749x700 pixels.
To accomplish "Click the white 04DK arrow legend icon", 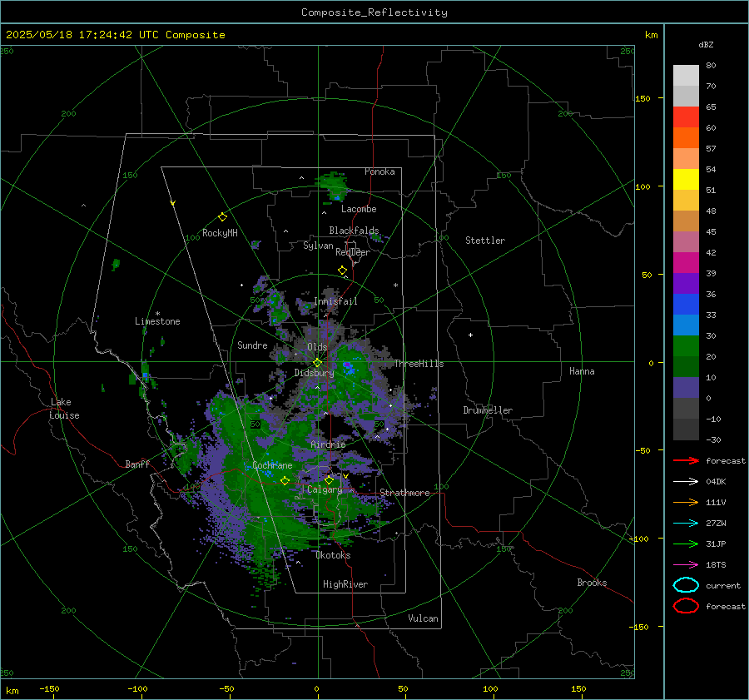I will [x=686, y=482].
